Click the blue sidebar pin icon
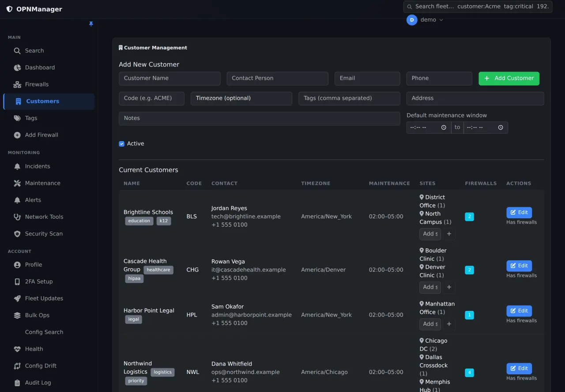Image resolution: width=565 pixels, height=392 pixels. coord(91,24)
